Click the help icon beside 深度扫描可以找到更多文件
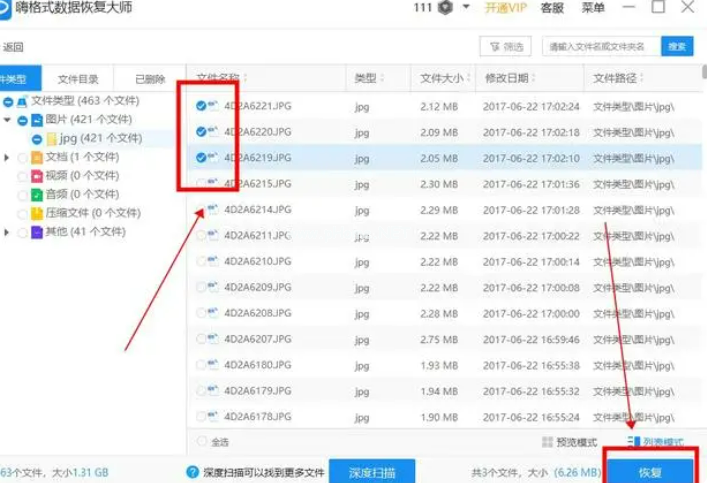Viewport: 707px width, 483px height. [x=192, y=472]
